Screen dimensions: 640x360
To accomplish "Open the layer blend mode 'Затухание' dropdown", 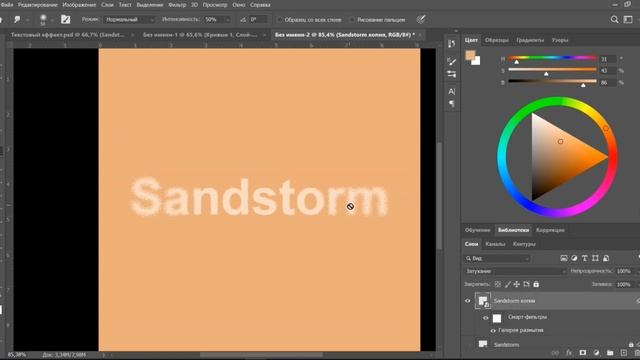I will [x=516, y=271].
